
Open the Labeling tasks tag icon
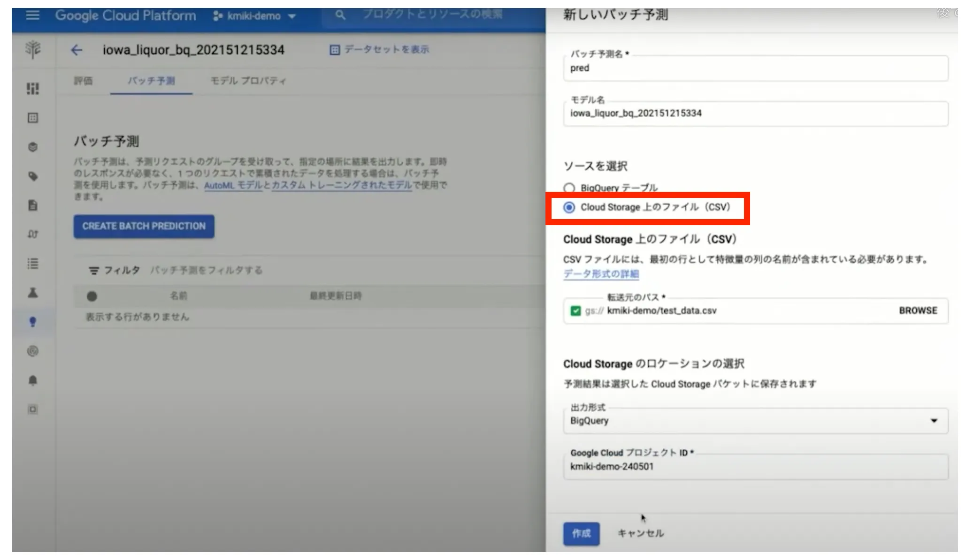coord(33,176)
